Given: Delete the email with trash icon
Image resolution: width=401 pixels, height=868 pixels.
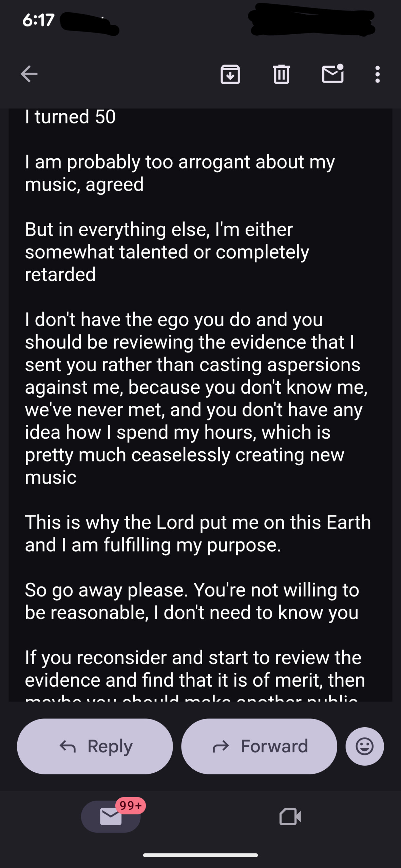Looking at the screenshot, I should pos(281,74).
